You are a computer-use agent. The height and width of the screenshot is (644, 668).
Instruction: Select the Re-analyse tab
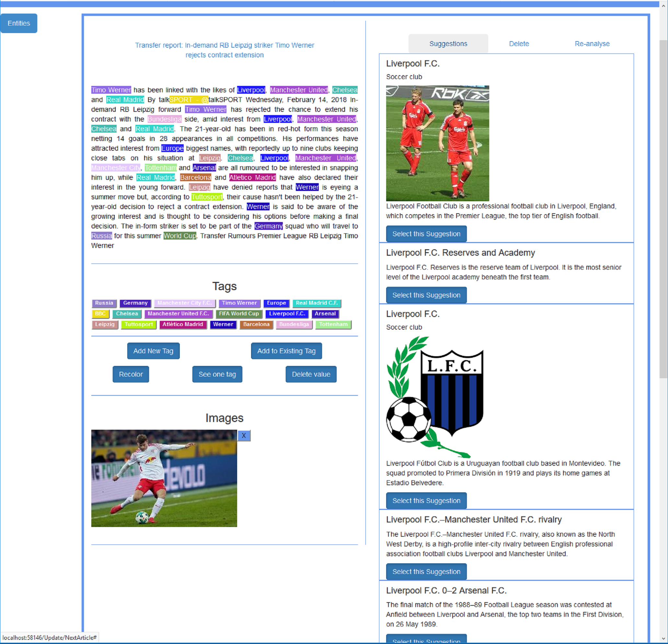[x=592, y=44]
